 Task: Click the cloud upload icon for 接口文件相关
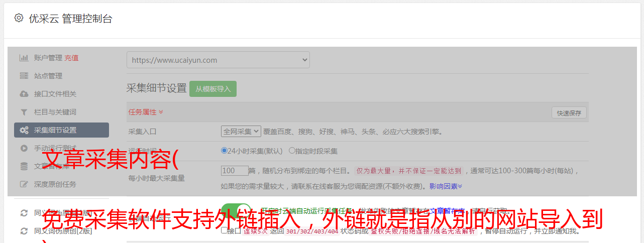[24, 94]
